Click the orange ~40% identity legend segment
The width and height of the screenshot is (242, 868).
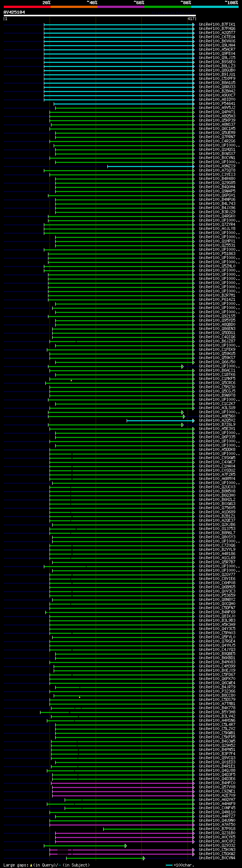(74, 7)
